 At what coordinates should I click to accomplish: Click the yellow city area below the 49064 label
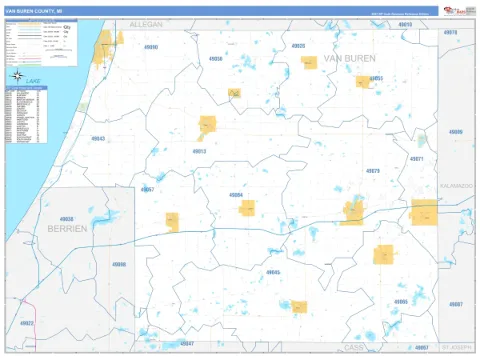pyautogui.click(x=247, y=208)
